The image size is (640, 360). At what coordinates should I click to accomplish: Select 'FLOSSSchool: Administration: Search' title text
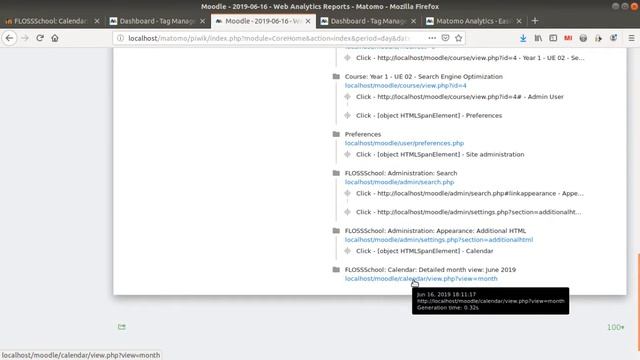point(401,173)
